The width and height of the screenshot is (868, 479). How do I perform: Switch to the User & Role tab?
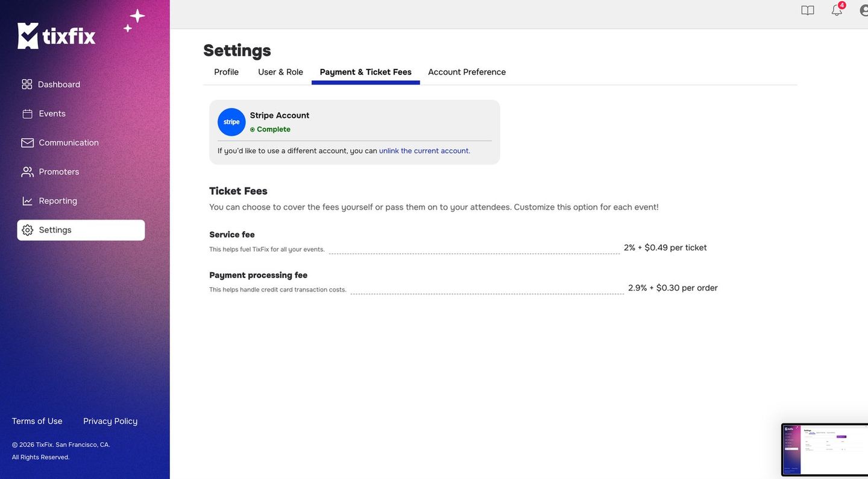coord(280,72)
